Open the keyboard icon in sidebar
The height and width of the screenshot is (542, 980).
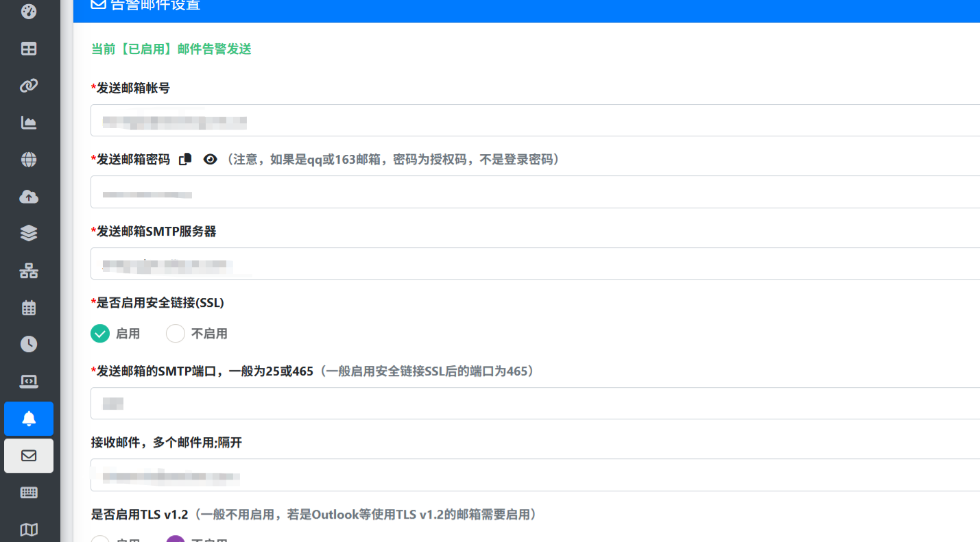29,493
